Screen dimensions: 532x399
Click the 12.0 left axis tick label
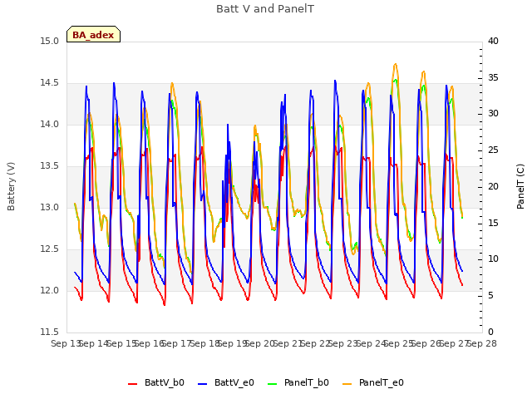(50, 291)
